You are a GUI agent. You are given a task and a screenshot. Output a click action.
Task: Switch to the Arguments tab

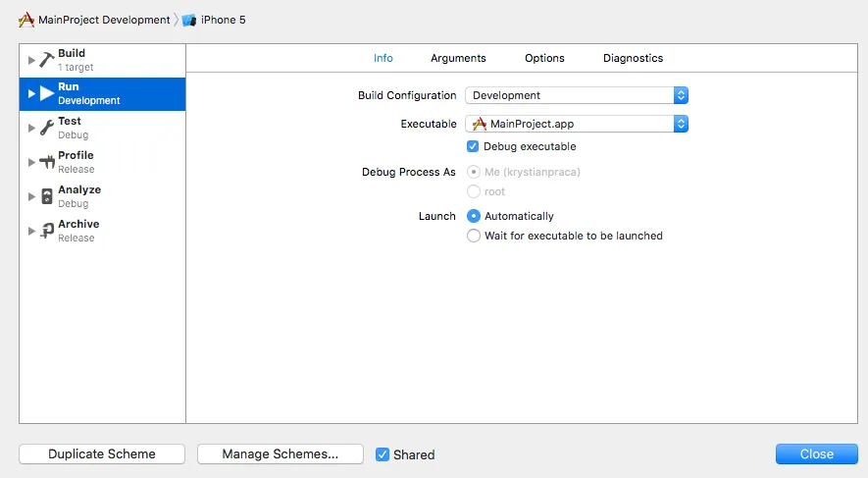tap(458, 58)
